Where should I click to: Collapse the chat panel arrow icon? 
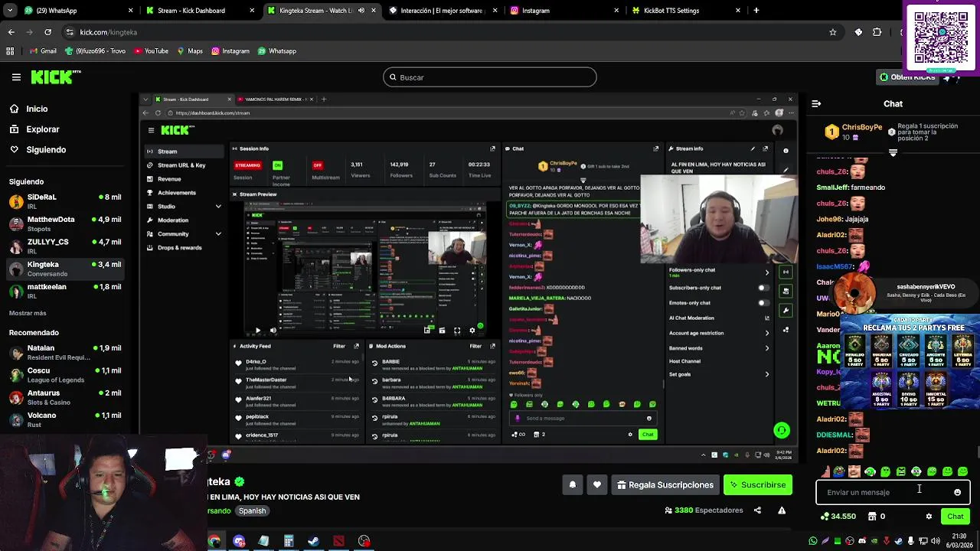point(816,103)
